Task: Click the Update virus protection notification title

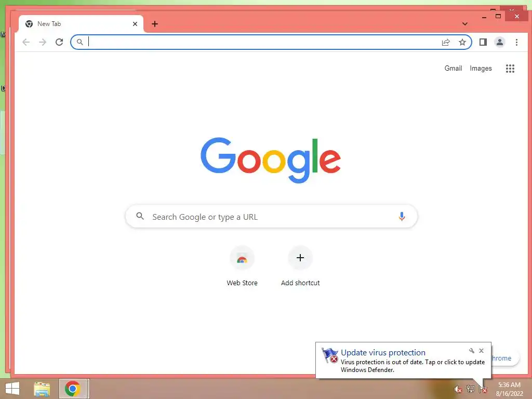Action: (383, 353)
